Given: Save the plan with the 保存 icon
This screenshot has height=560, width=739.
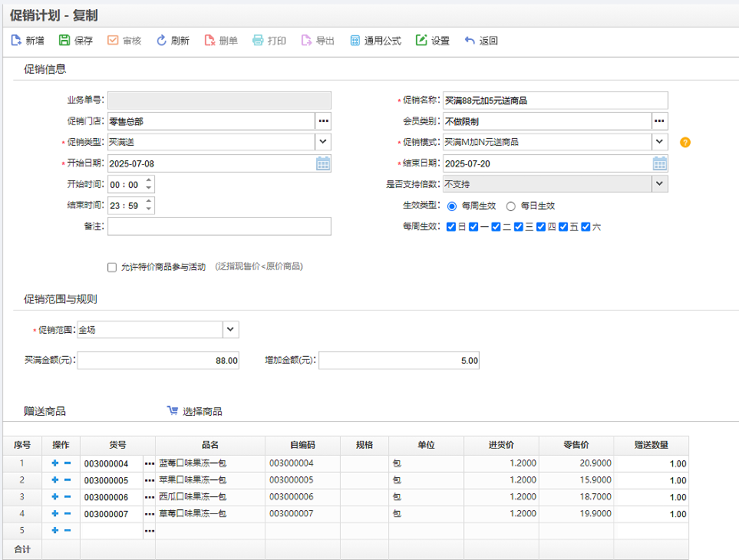Looking at the screenshot, I should click(x=64, y=41).
